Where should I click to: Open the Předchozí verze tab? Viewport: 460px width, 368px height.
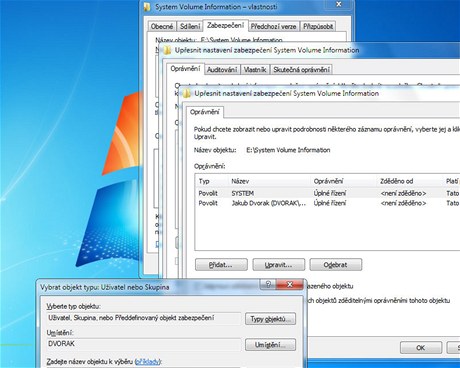(273, 26)
